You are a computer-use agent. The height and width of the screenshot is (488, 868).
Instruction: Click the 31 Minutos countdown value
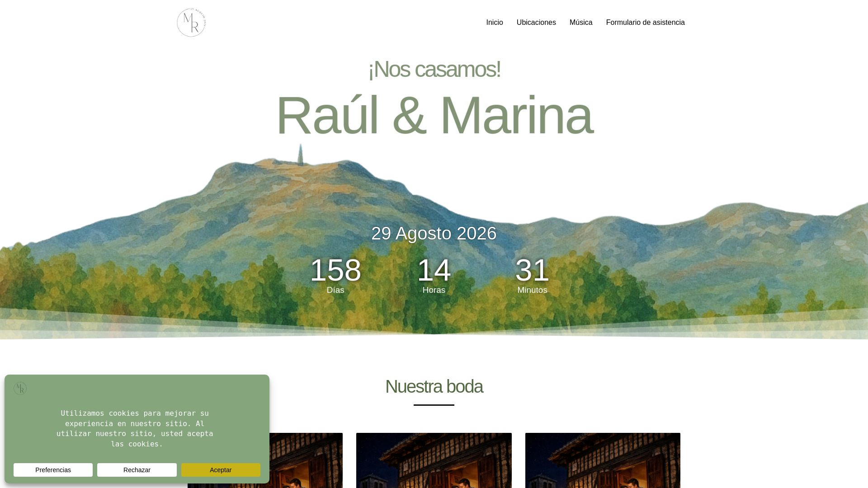tap(532, 270)
